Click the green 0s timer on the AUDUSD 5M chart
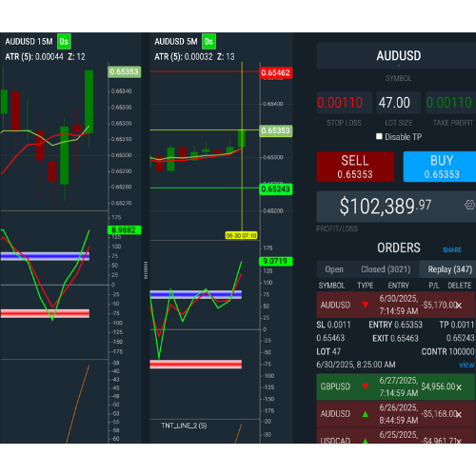Screen dimensions: 476x476 pos(208,42)
